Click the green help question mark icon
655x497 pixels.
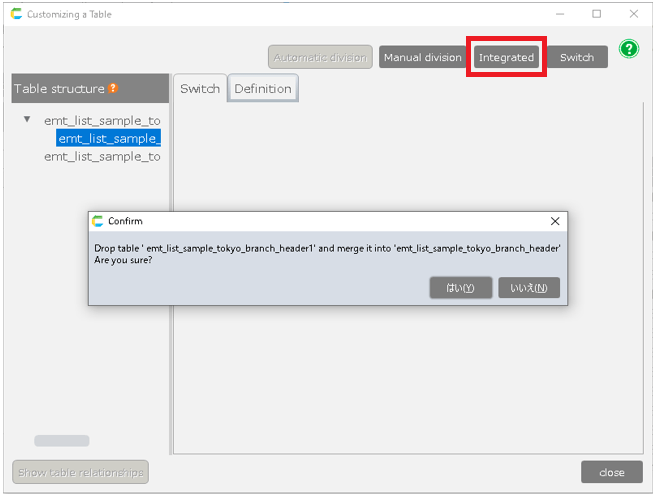[629, 49]
